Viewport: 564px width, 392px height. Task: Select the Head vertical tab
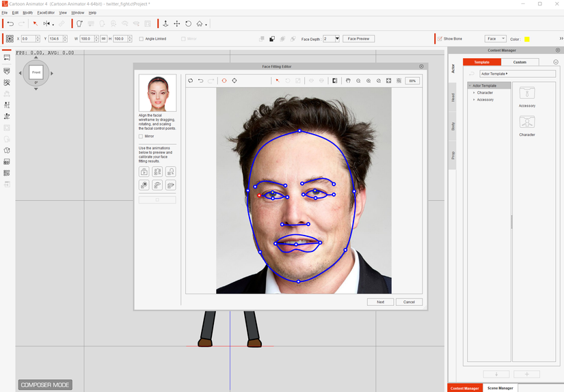[453, 98]
